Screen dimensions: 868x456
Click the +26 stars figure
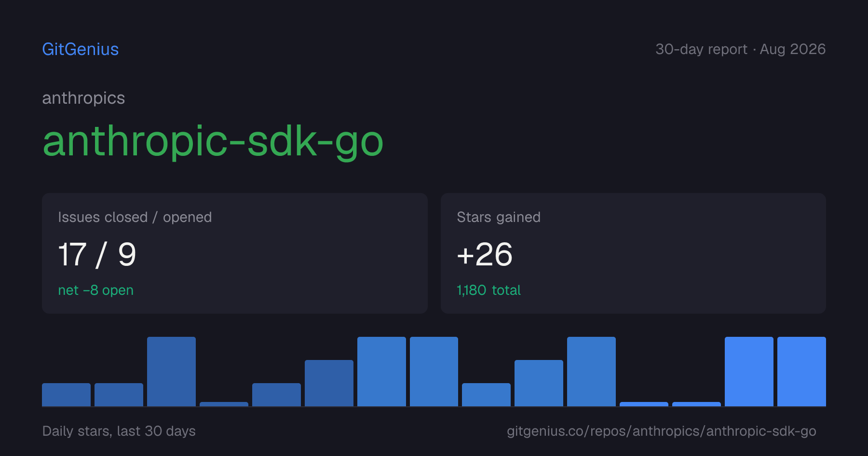point(484,254)
